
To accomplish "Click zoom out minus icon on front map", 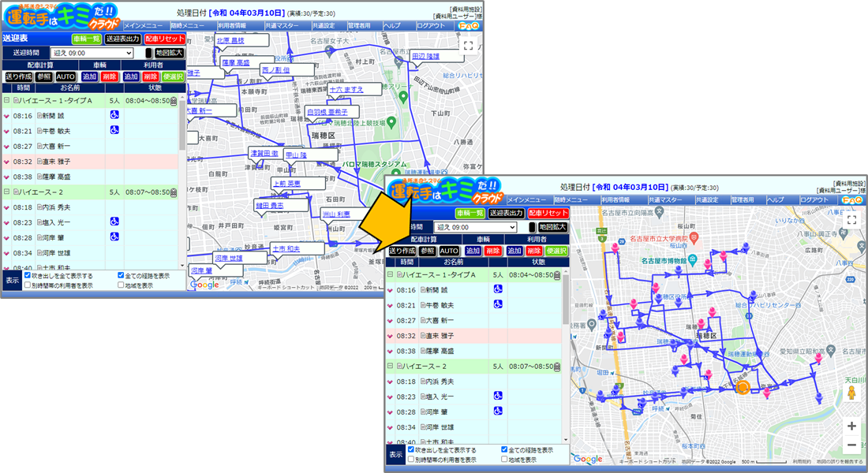I will click(x=851, y=445).
